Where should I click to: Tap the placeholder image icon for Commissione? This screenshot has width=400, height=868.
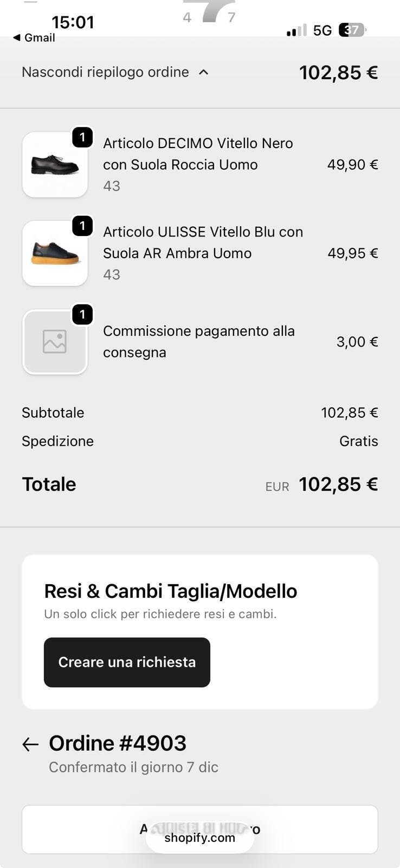click(55, 342)
